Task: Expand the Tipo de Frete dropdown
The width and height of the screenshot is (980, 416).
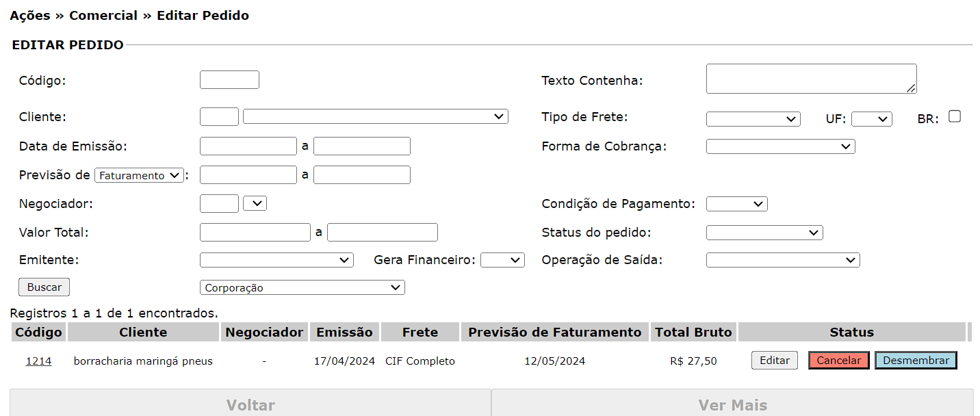Action: pos(753,119)
